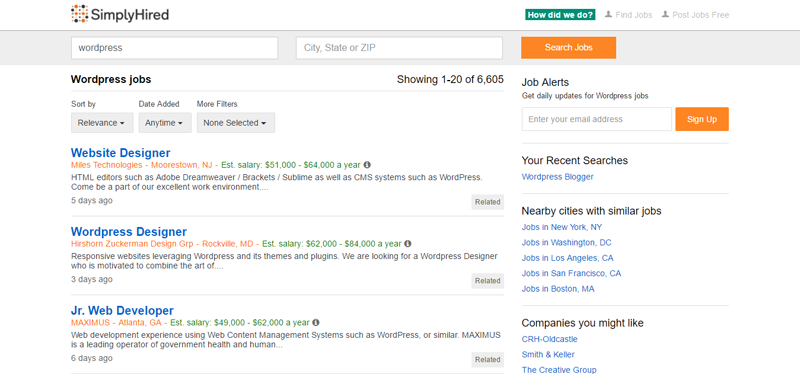Screen dimensions: 800x374
Task: Click Related tag on Website Designer listing
Action: coord(487,202)
